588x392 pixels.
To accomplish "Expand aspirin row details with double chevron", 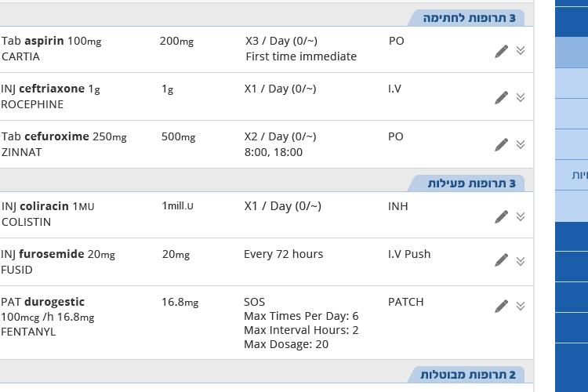I will (521, 51).
